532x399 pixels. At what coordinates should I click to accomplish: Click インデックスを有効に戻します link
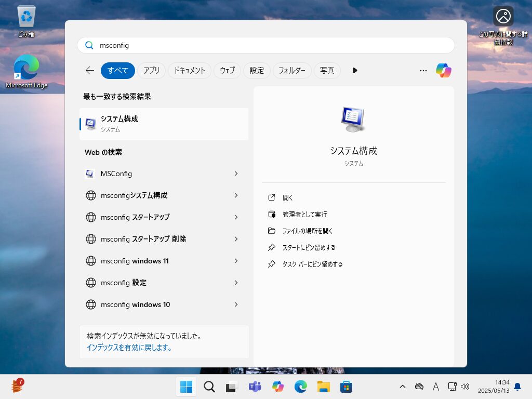click(x=129, y=348)
